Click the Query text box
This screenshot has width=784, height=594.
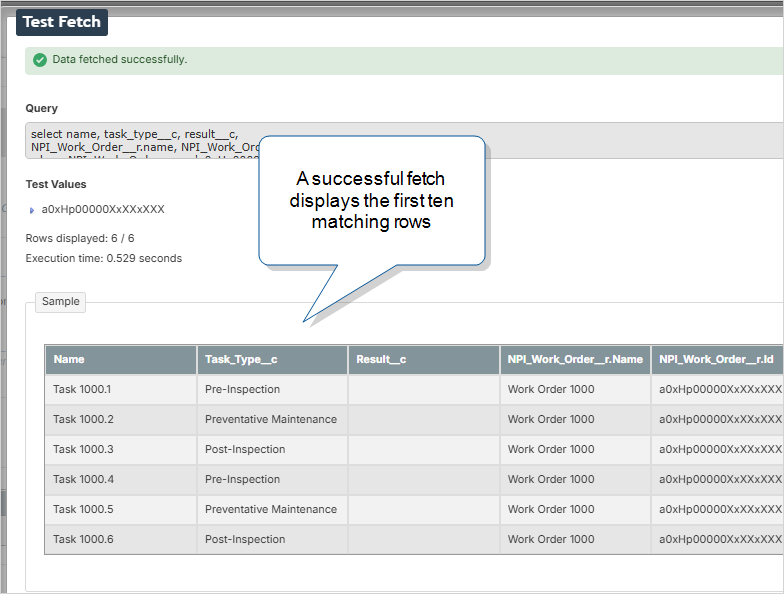(x=140, y=140)
